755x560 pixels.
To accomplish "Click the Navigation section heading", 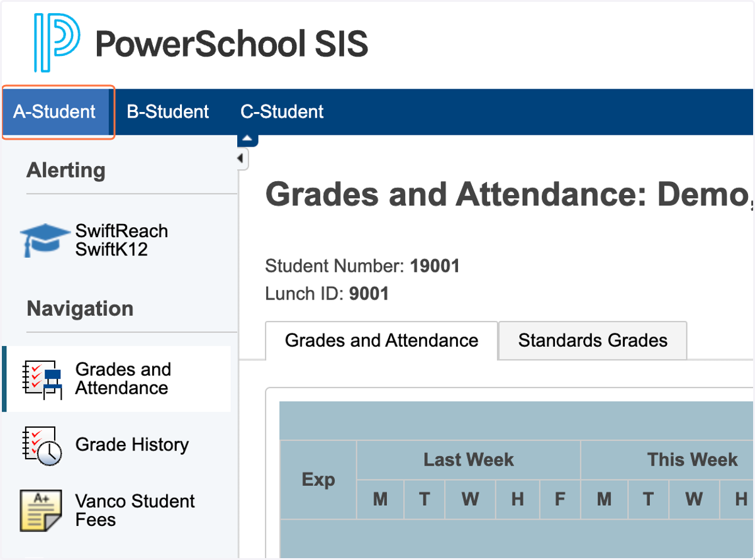I will point(80,309).
